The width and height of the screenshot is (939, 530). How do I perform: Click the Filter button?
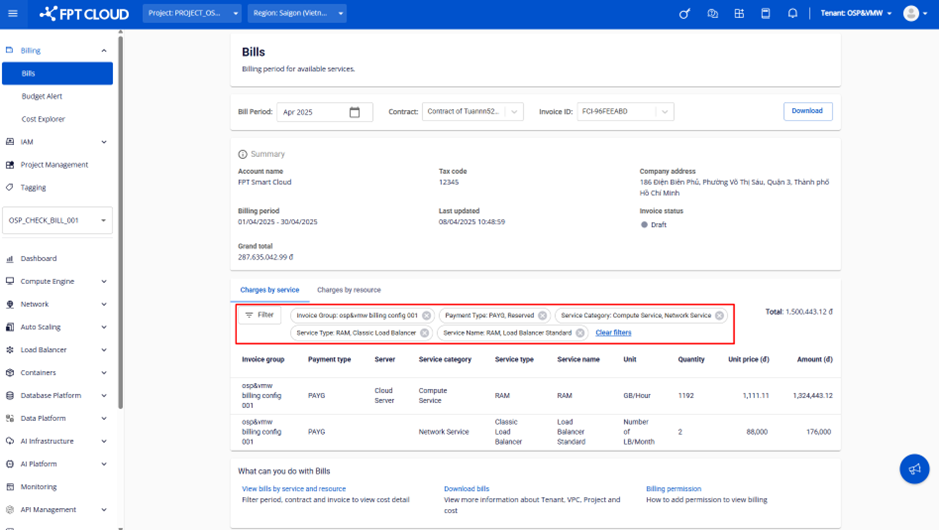[259, 315]
